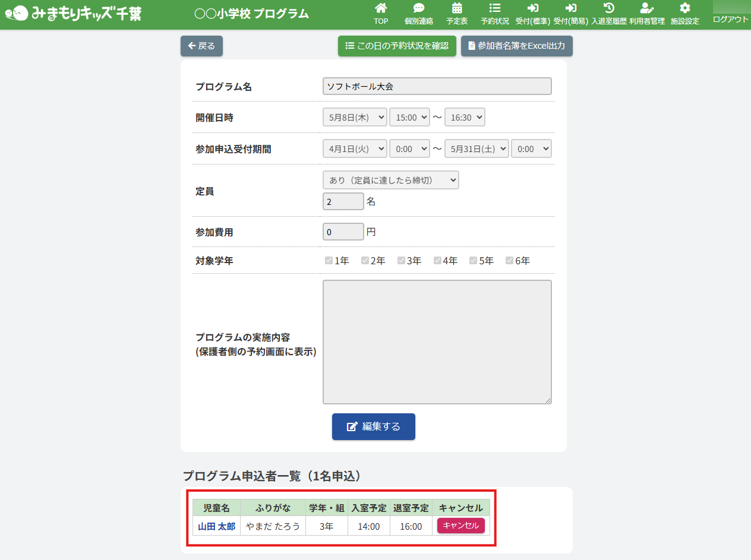Screen dimensions: 751x560
Task: Open 個別連絡 chat bubble icon
Action: tap(419, 8)
